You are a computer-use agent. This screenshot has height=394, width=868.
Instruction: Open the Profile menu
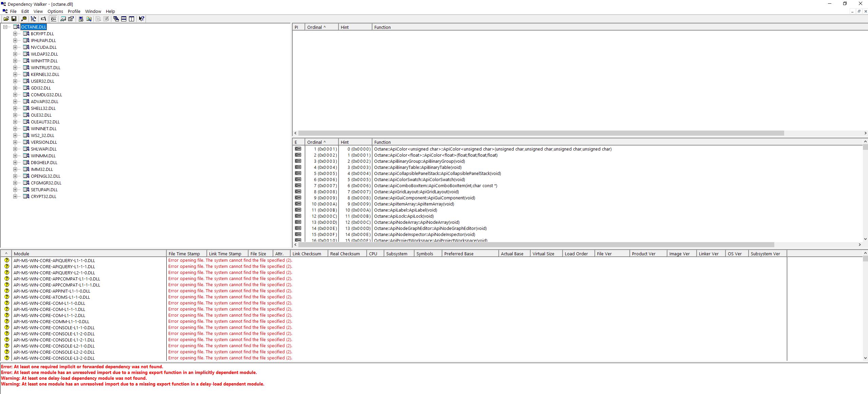tap(74, 11)
